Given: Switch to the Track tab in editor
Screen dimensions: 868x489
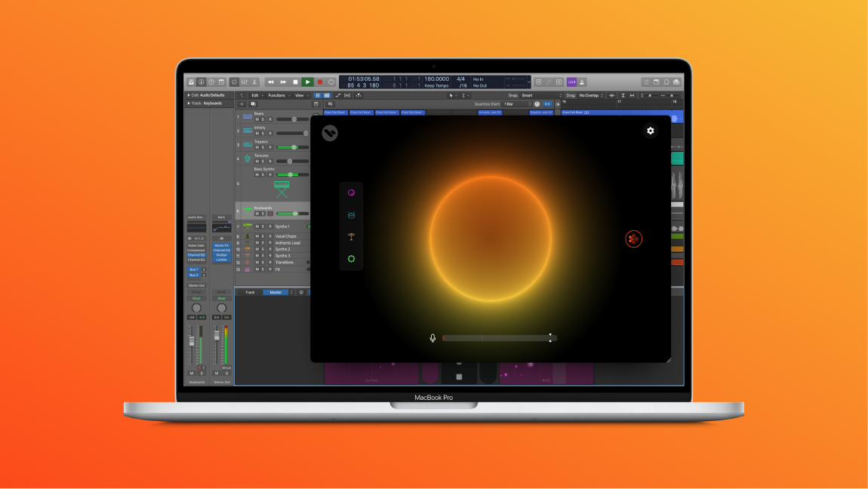Looking at the screenshot, I should 250,292.
